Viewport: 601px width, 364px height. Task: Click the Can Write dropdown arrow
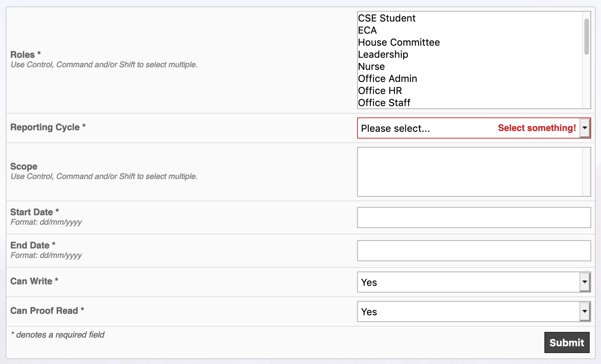pos(585,282)
